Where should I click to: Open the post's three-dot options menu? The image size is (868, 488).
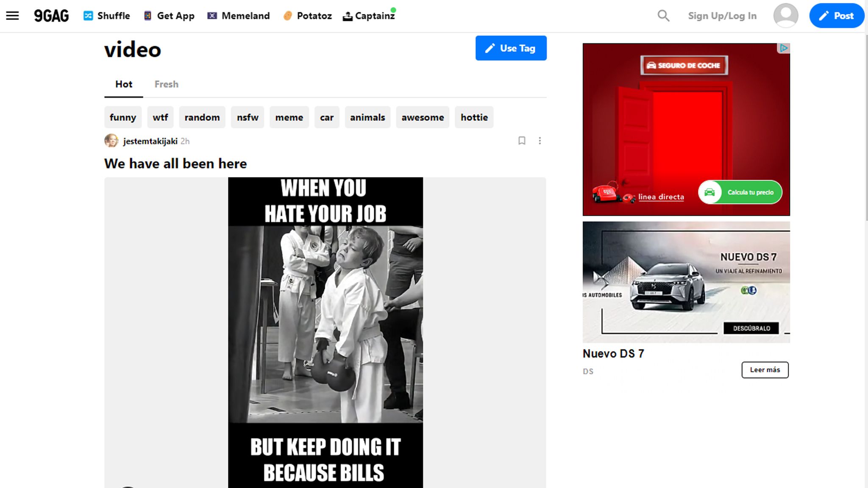click(540, 141)
